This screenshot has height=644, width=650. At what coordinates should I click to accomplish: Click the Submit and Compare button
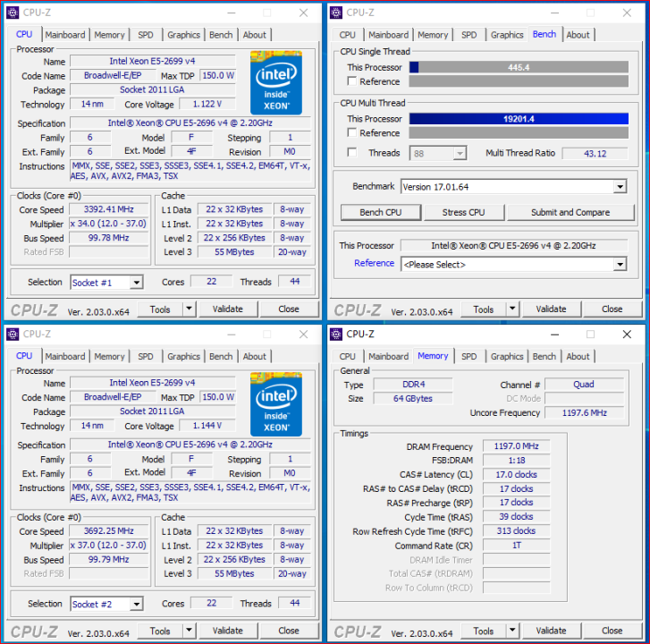pos(570,213)
